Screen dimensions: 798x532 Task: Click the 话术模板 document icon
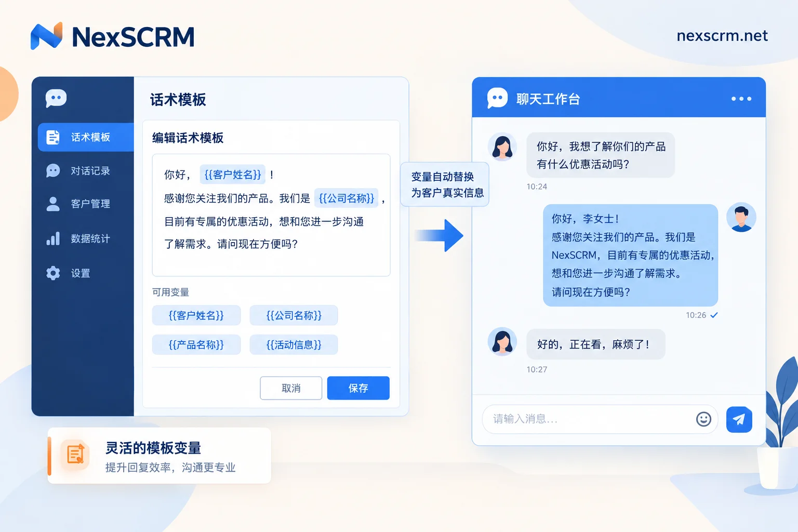click(53, 137)
